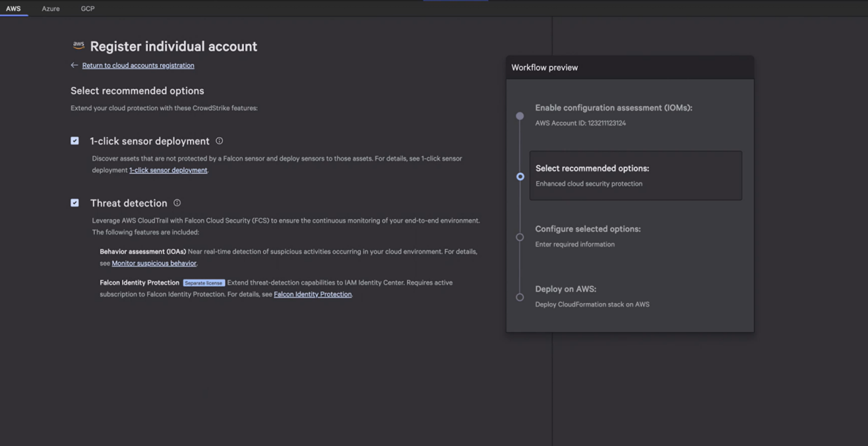Click the AWS logo beside the page title
The width and height of the screenshot is (868, 446).
(x=79, y=45)
